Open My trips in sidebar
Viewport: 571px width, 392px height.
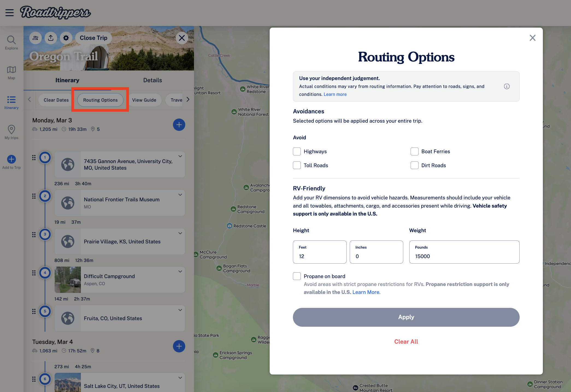point(11,132)
